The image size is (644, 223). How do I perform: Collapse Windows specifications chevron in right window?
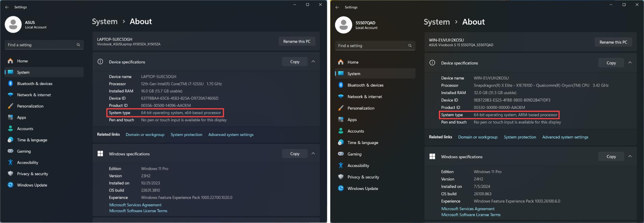click(630, 157)
